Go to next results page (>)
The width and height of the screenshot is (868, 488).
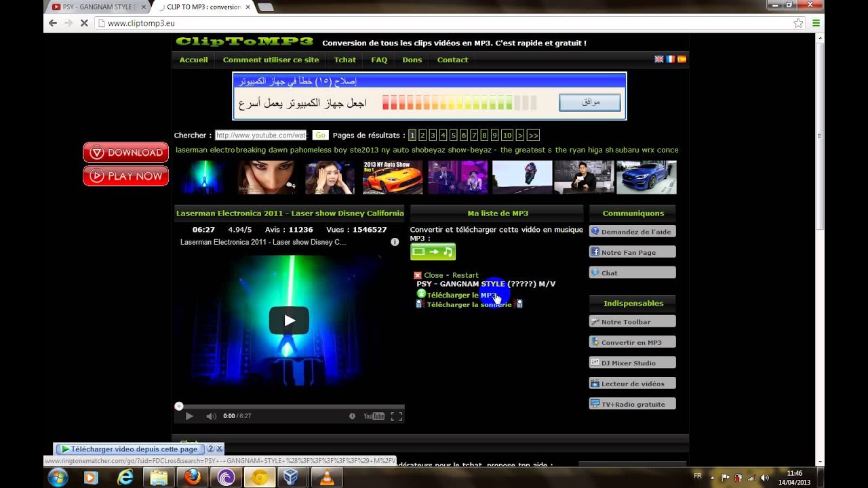click(x=520, y=136)
